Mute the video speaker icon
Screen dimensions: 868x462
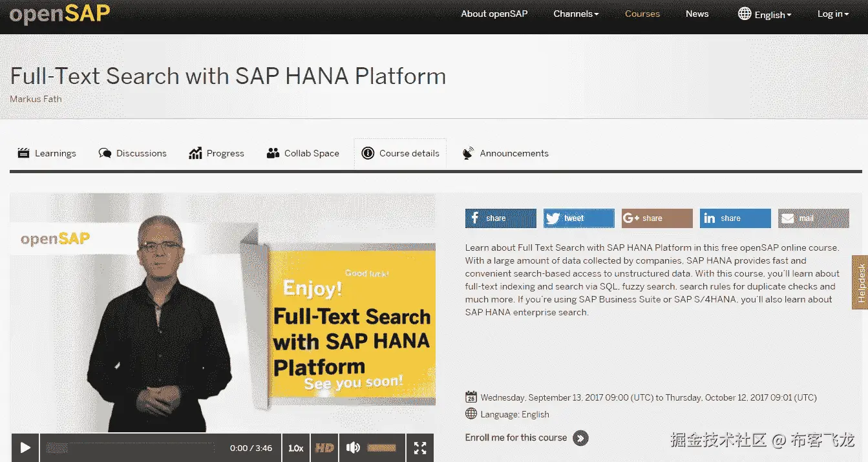coord(353,448)
